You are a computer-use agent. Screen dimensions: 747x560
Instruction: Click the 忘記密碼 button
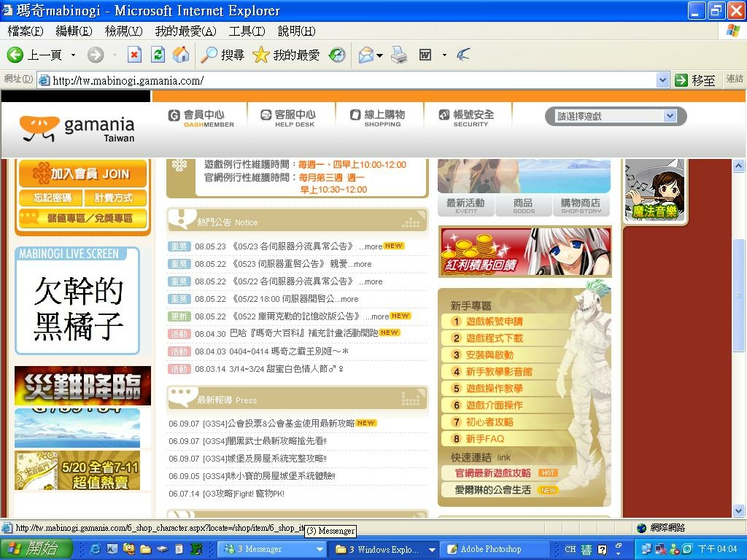[51, 198]
